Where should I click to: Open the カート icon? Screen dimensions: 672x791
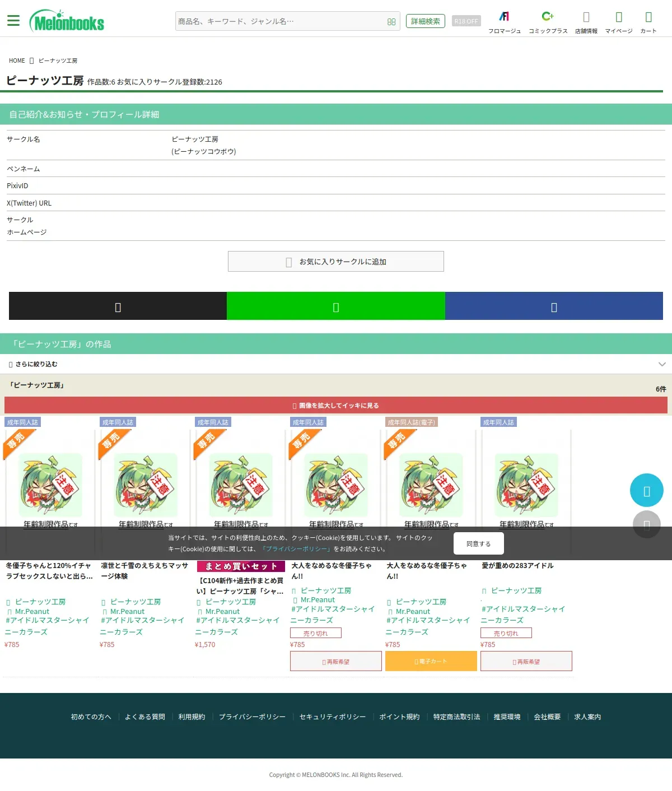pyautogui.click(x=648, y=22)
